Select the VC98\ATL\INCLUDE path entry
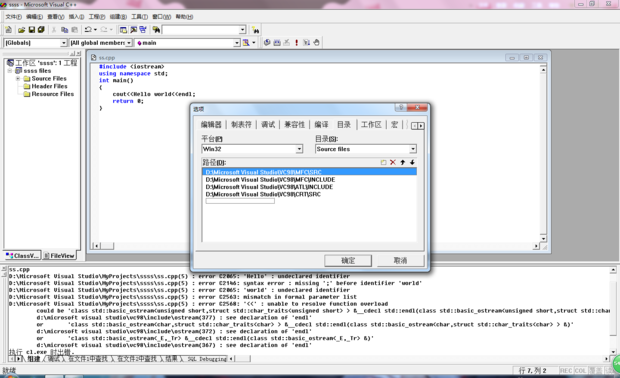 point(269,187)
